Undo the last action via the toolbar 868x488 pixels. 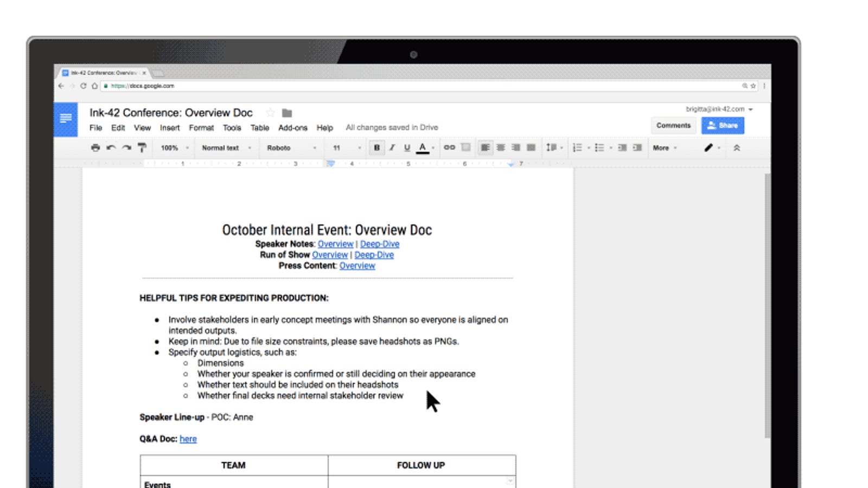click(x=111, y=147)
